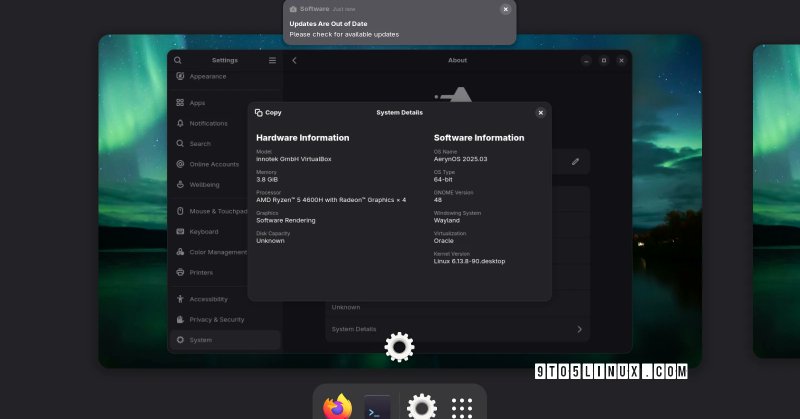Open the Settings hamburger menu
The height and width of the screenshot is (419, 800).
[272, 60]
